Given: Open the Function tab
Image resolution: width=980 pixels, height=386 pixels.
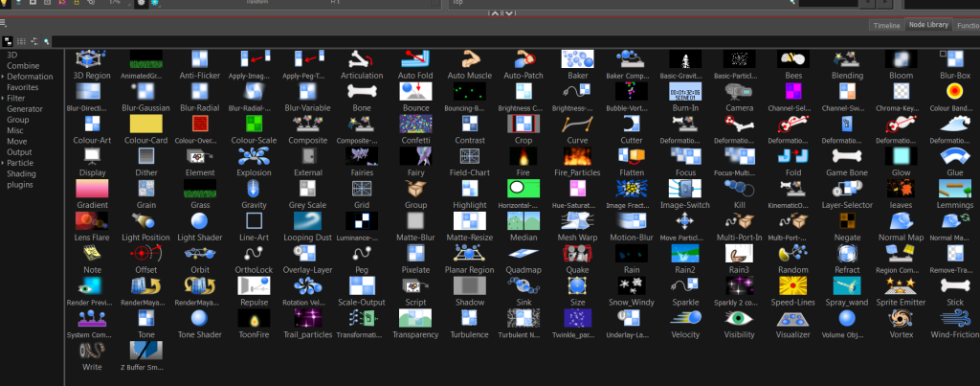Looking at the screenshot, I should 968,25.
